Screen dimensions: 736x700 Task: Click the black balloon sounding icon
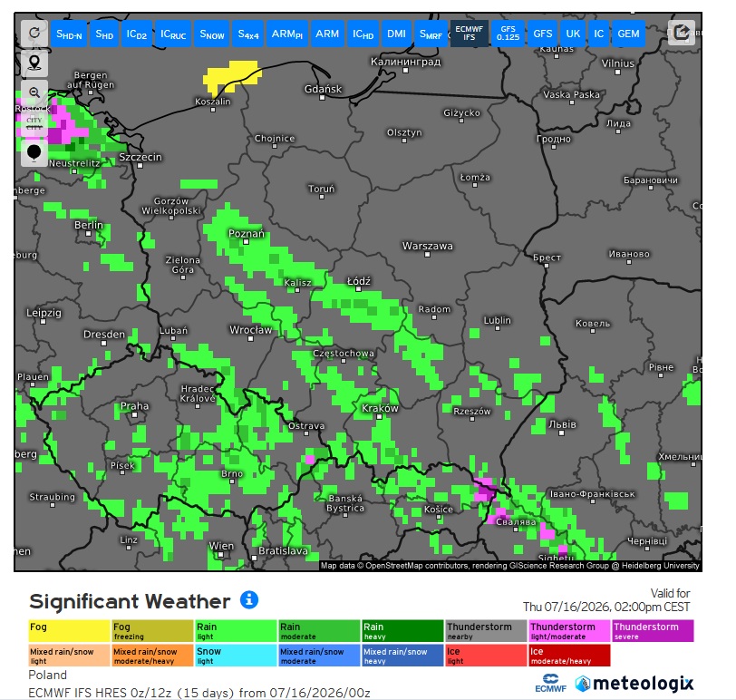[34, 153]
